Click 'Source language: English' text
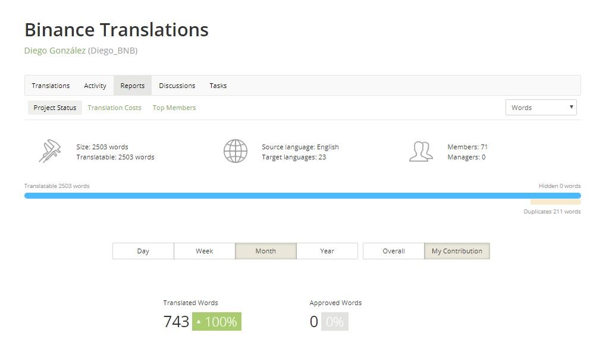This screenshot has width=612, height=364. pos(300,147)
